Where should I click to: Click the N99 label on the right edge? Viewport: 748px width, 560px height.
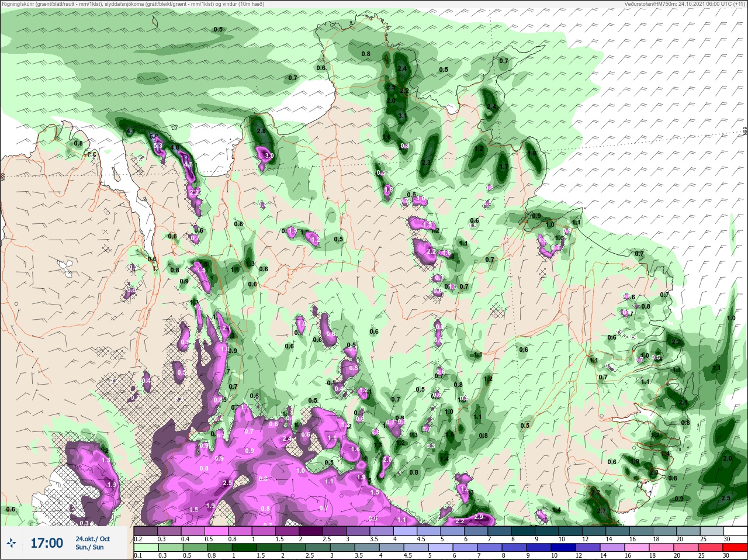coord(745,132)
